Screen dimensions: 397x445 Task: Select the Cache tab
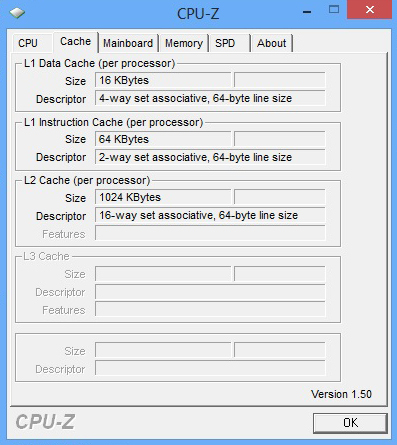(76, 42)
